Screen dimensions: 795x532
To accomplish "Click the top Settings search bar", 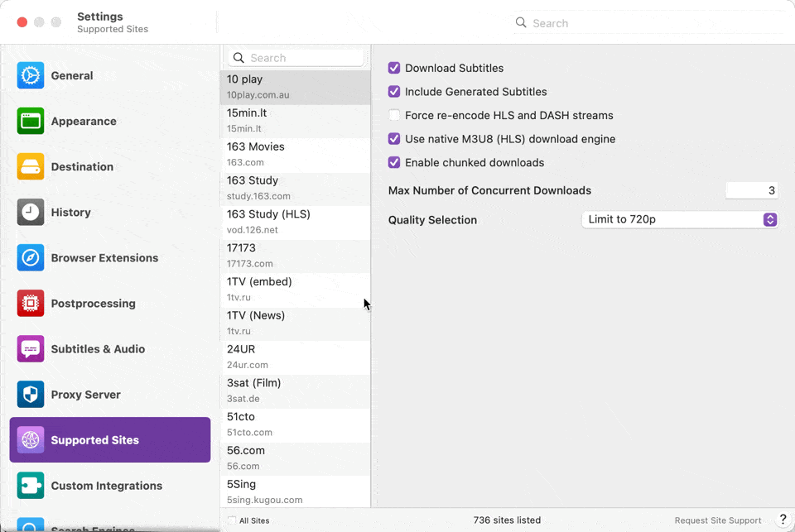I will (x=646, y=23).
